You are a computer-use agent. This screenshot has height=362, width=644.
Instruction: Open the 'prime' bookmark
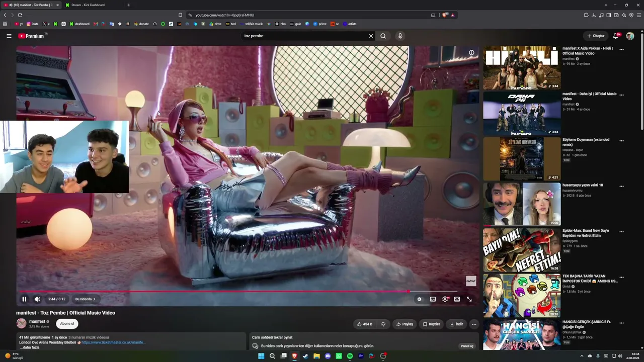coord(320,24)
